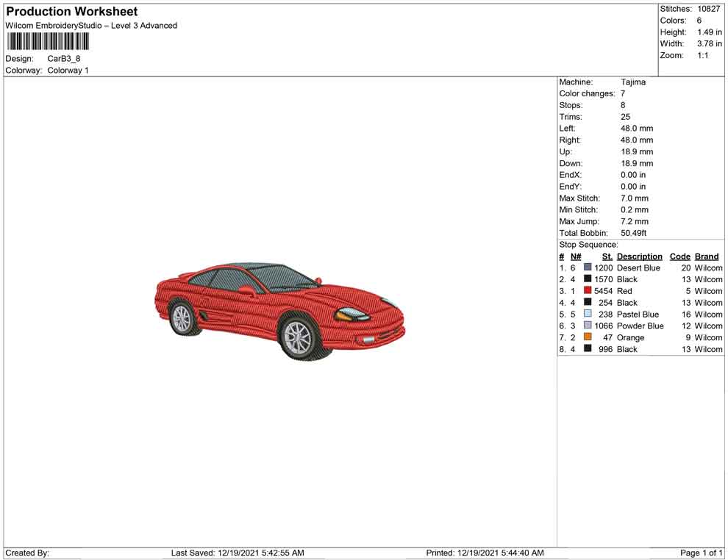Click the Brand column header
Viewport: 728px width, 560px height.
pyautogui.click(x=707, y=256)
